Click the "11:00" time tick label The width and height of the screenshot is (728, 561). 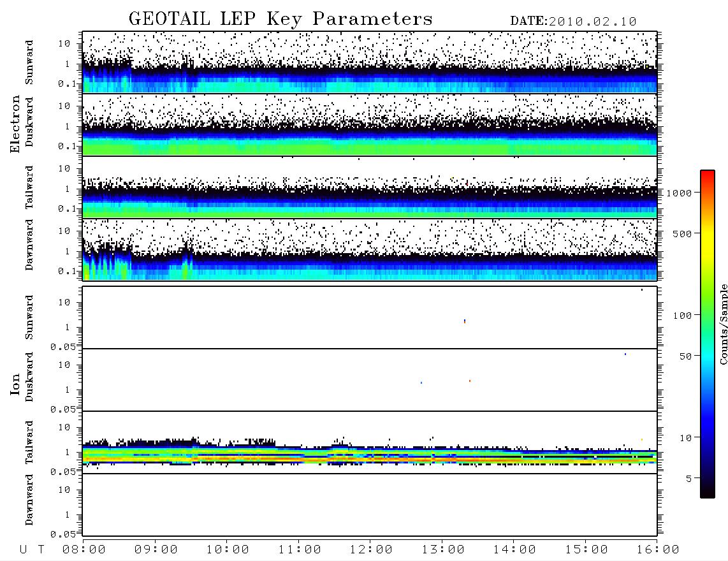[x=300, y=550]
